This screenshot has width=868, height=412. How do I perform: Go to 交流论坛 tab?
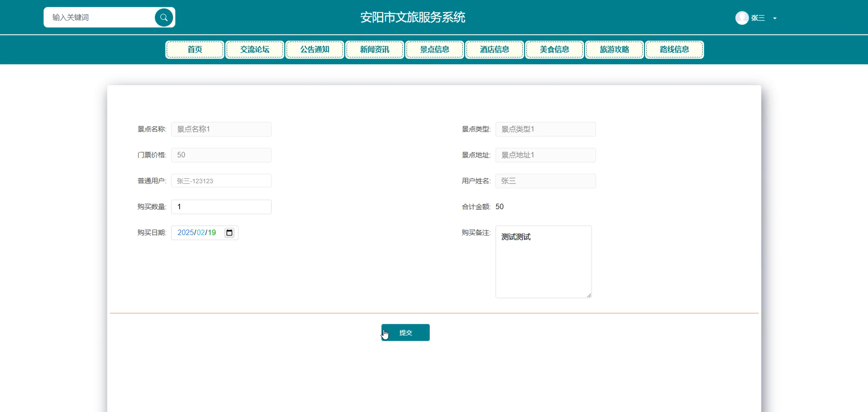[x=254, y=49]
